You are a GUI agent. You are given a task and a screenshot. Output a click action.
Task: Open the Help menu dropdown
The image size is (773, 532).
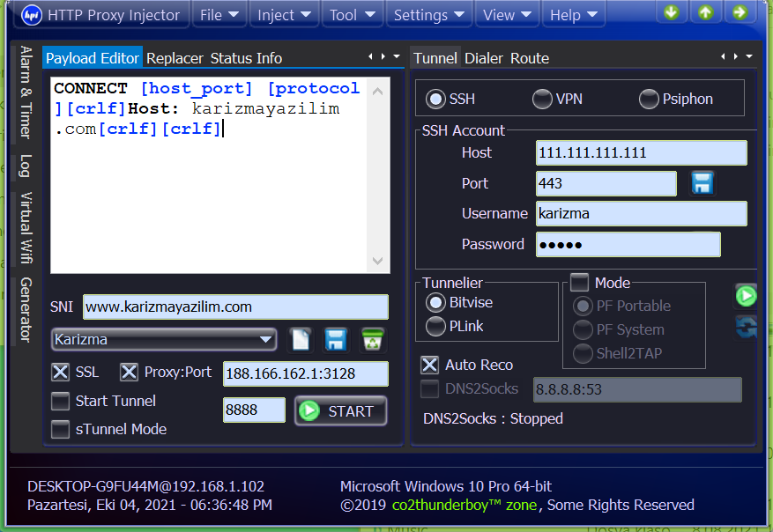click(x=573, y=15)
